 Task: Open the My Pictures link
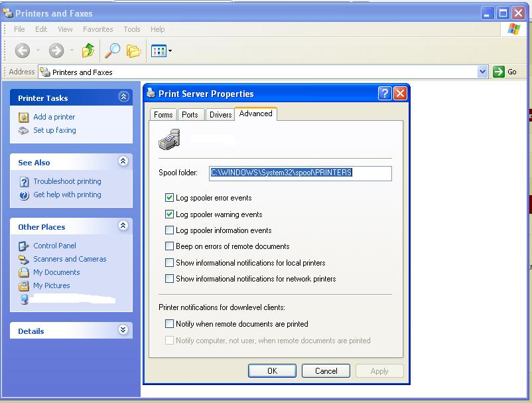click(x=52, y=285)
